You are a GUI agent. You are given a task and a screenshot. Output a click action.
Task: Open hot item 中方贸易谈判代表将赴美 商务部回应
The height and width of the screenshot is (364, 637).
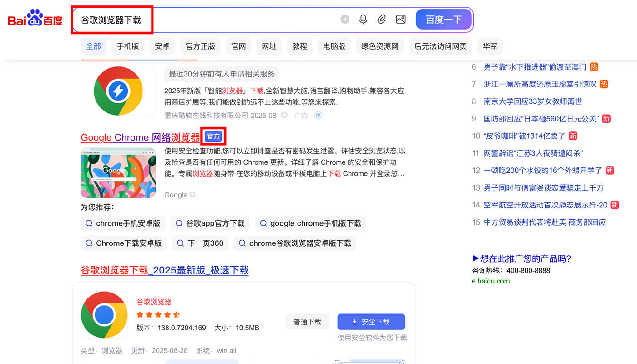[x=545, y=222]
